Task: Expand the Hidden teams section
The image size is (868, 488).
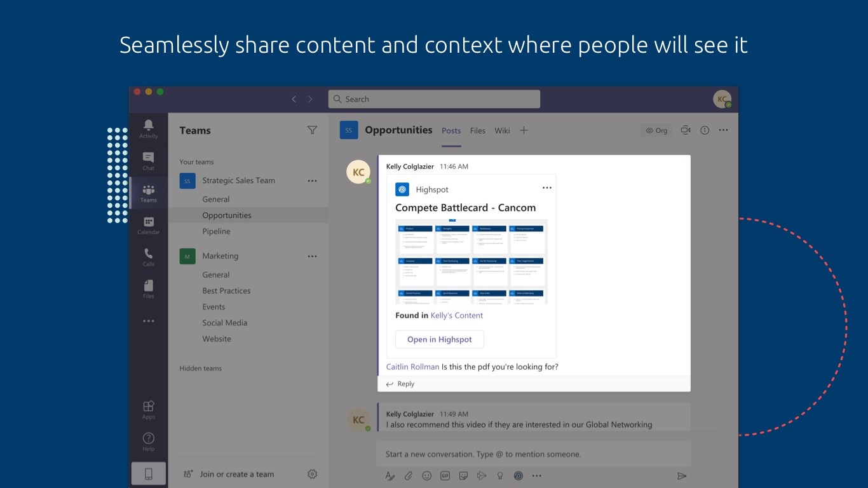Action: (x=201, y=369)
